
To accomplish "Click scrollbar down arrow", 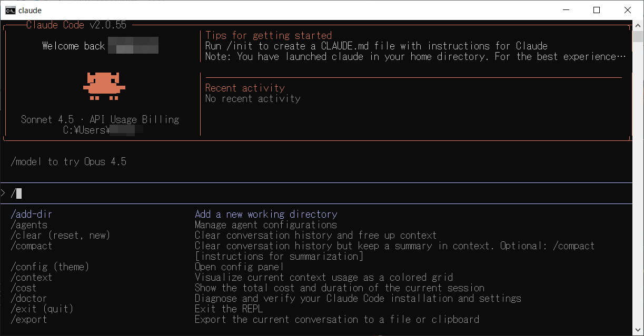I will [638, 331].
